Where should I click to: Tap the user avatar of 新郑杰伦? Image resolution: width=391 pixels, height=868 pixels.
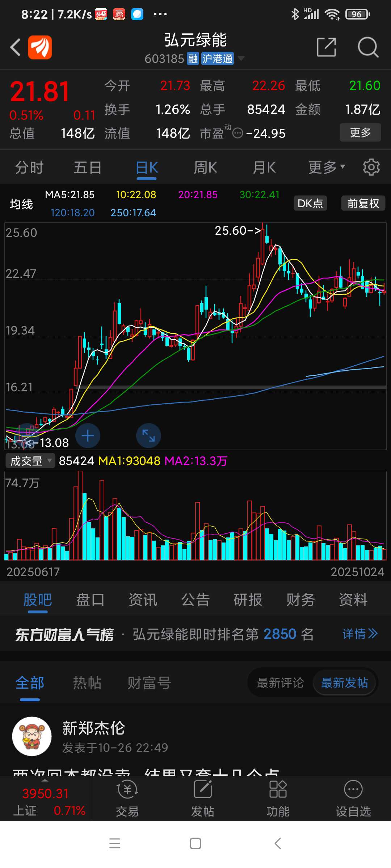click(32, 736)
